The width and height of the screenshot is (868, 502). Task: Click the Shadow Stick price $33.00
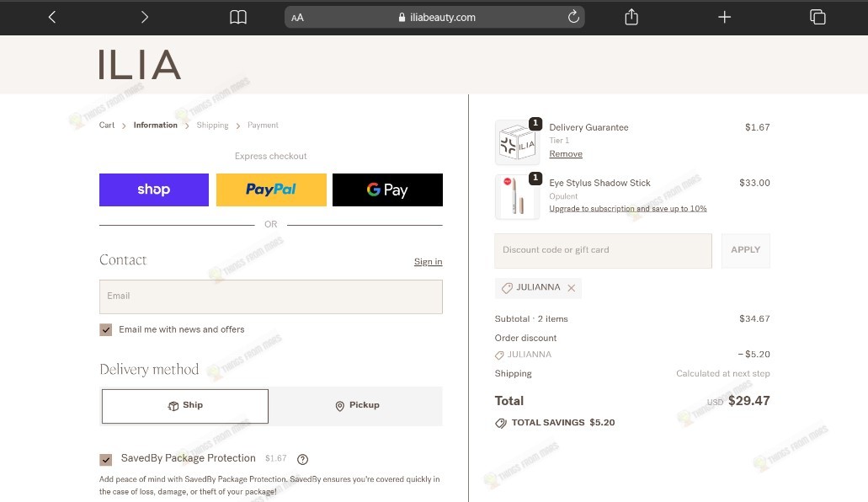point(754,183)
